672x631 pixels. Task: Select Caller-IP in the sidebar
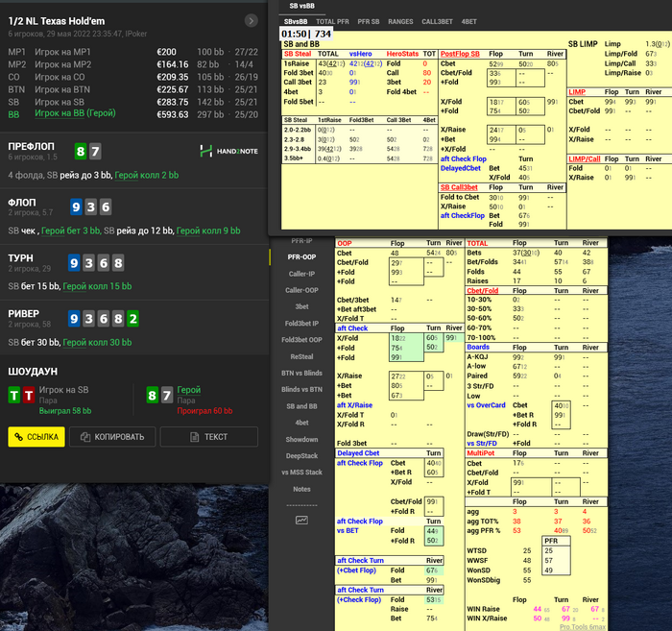click(x=301, y=274)
